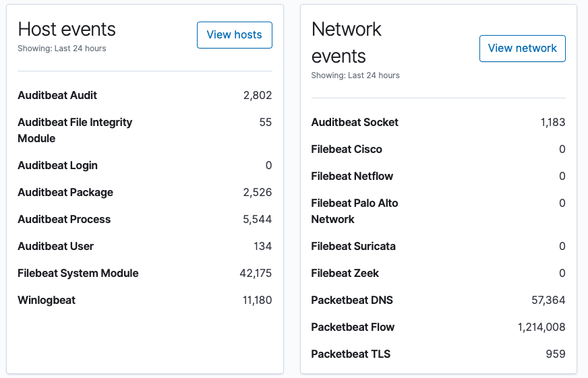Click the Packetbeat TLS label
This screenshot has height=378, width=588.
point(351,354)
